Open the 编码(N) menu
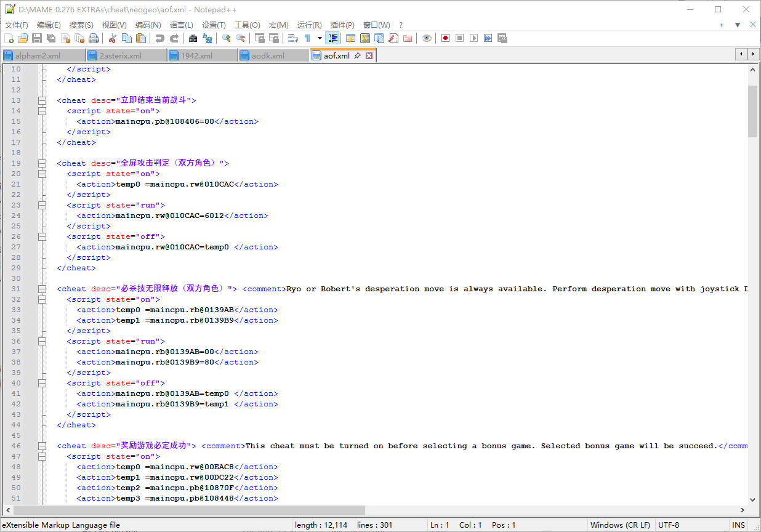 coord(148,25)
